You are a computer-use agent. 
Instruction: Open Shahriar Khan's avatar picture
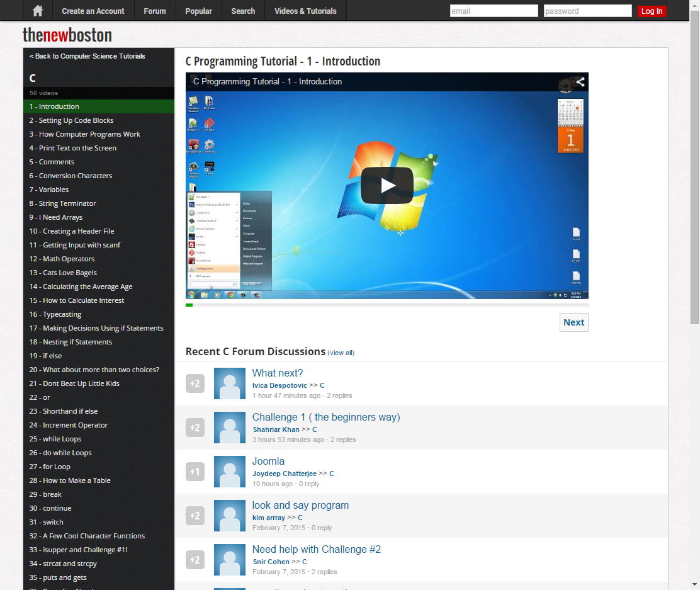pyautogui.click(x=230, y=428)
